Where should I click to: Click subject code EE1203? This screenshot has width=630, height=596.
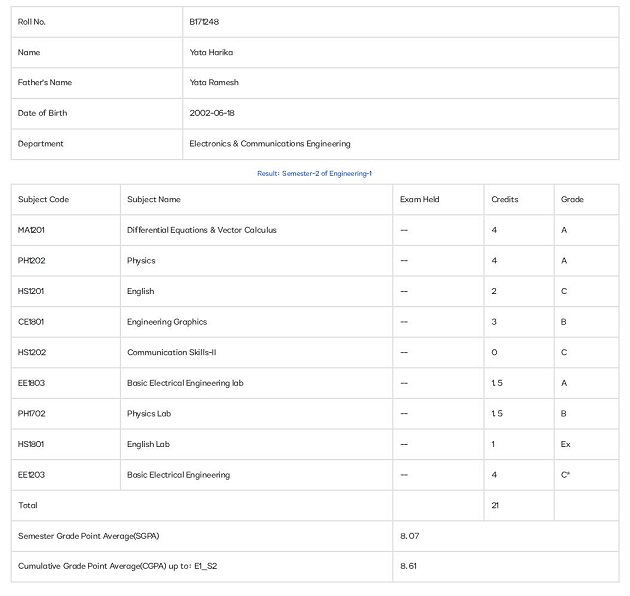coord(31,475)
